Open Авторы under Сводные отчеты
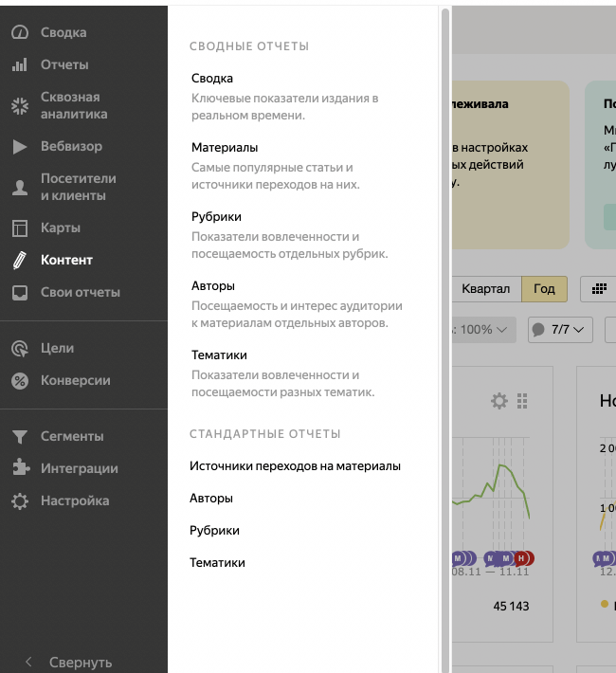 213,286
